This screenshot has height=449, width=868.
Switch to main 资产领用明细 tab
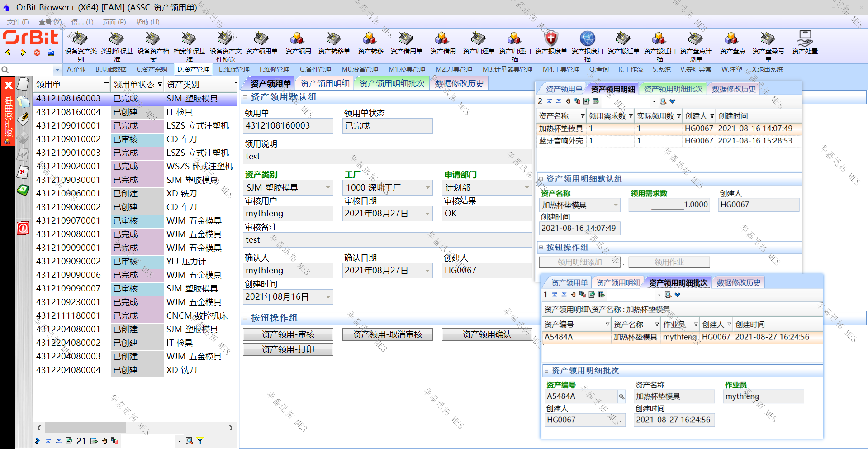325,83
